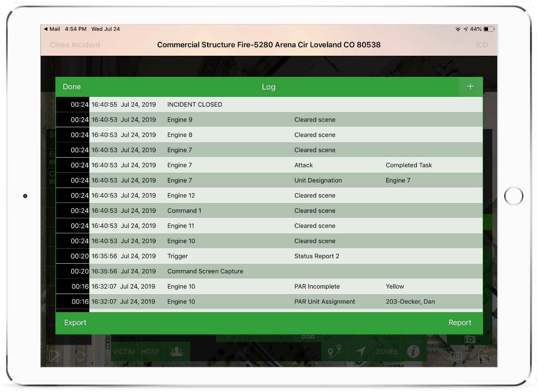
Task: Tap the info icon in bottom toolbar
Action: [x=413, y=351]
